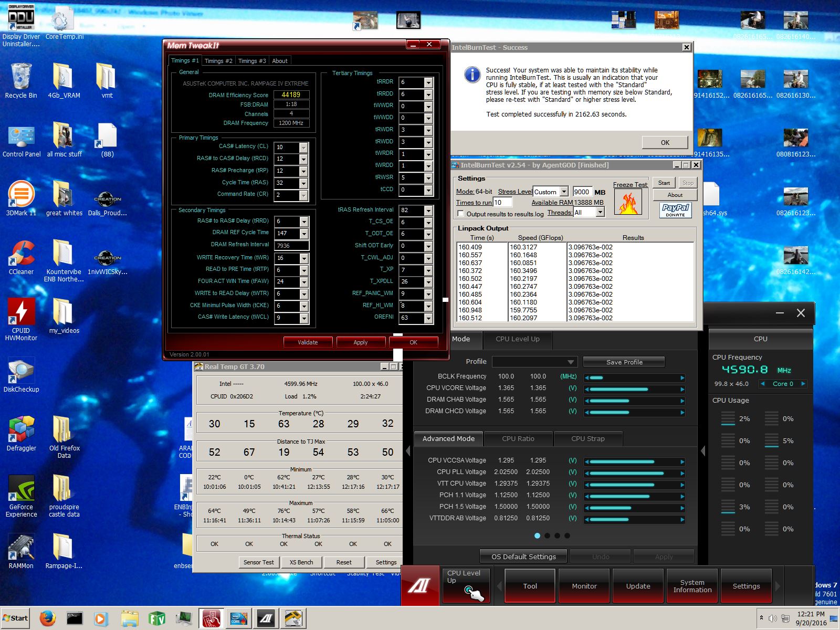Switch to Timings #2 tab

(218, 61)
